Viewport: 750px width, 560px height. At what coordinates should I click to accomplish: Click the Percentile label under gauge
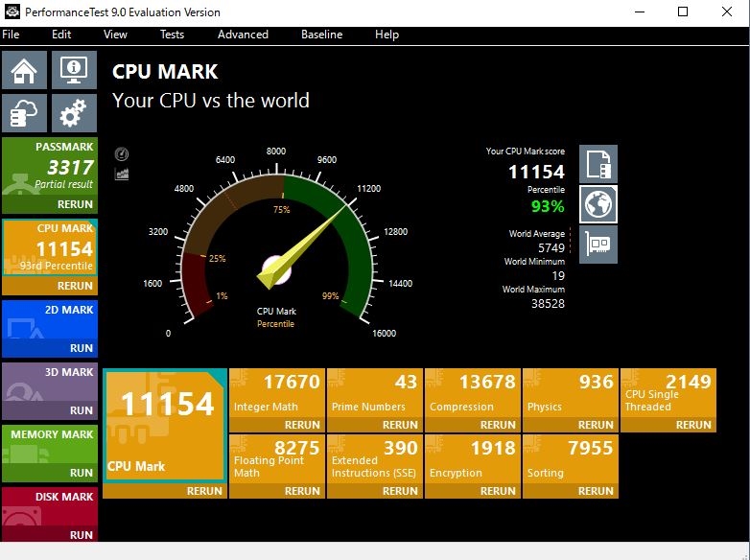click(275, 324)
